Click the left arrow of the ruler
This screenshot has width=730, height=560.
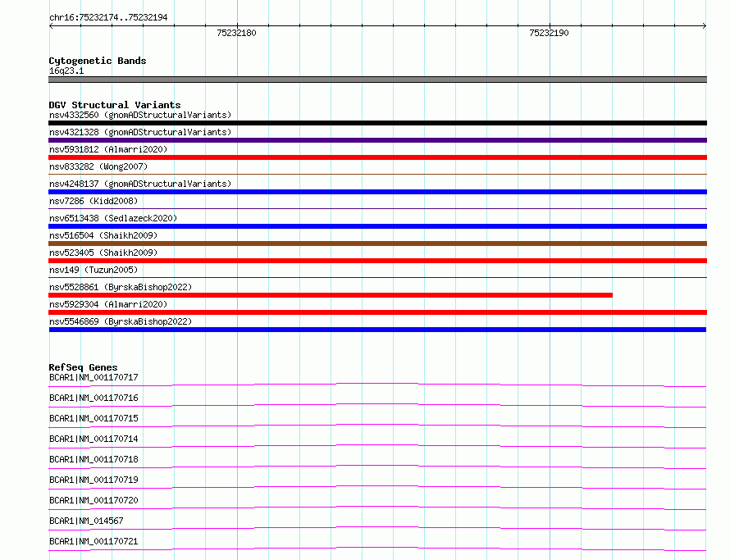click(51, 26)
